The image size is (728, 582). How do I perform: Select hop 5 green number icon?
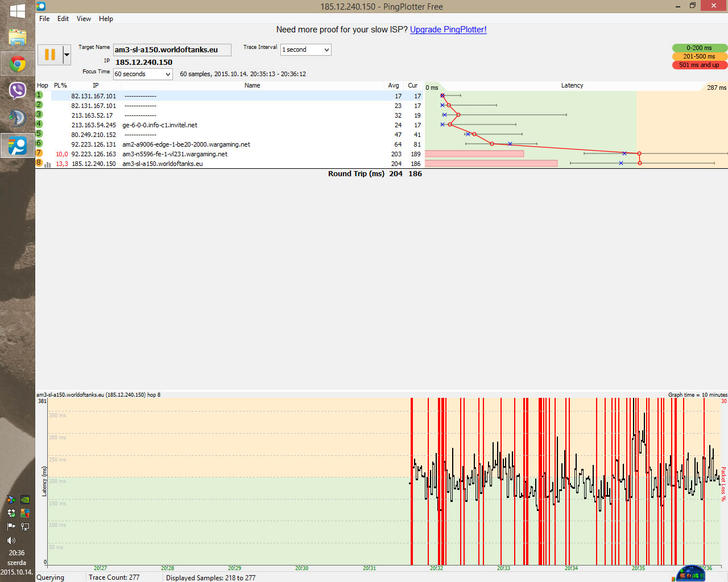click(39, 134)
